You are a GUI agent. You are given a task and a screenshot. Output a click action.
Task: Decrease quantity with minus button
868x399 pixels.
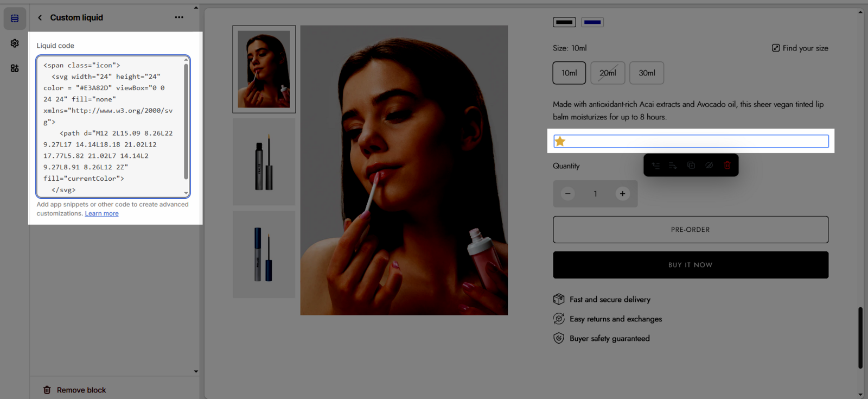[568, 194]
